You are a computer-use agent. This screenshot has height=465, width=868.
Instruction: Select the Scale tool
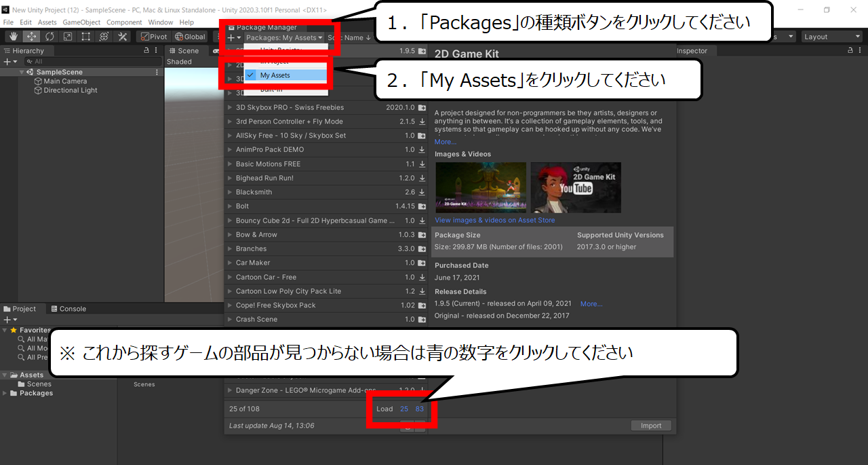point(68,37)
